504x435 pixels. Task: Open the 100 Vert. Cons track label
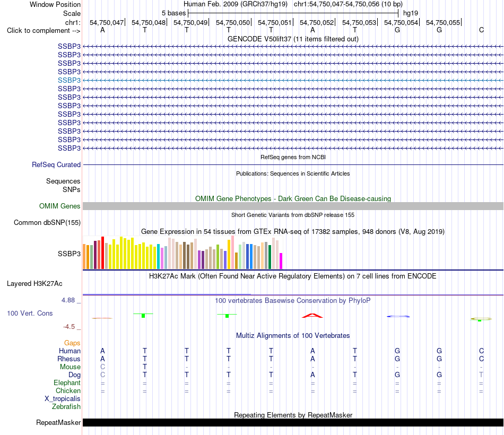[x=30, y=313]
